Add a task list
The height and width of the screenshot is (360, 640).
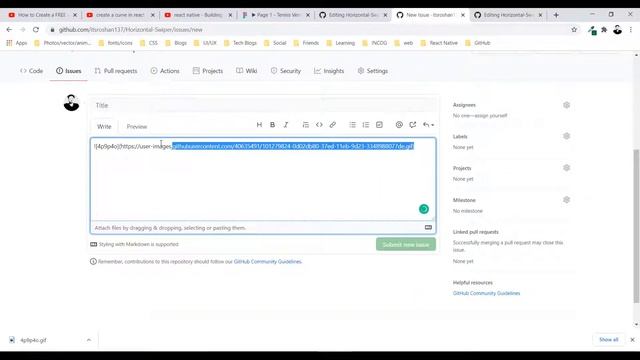point(379,125)
